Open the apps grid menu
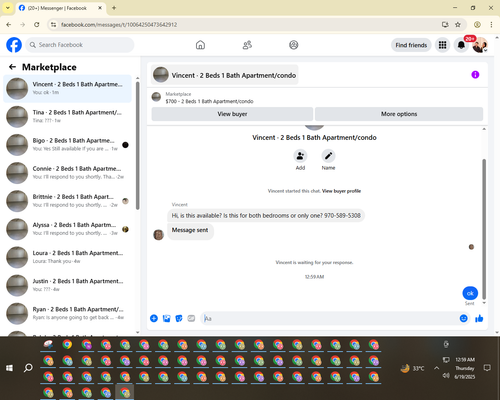The height and width of the screenshot is (400, 500). point(442,45)
